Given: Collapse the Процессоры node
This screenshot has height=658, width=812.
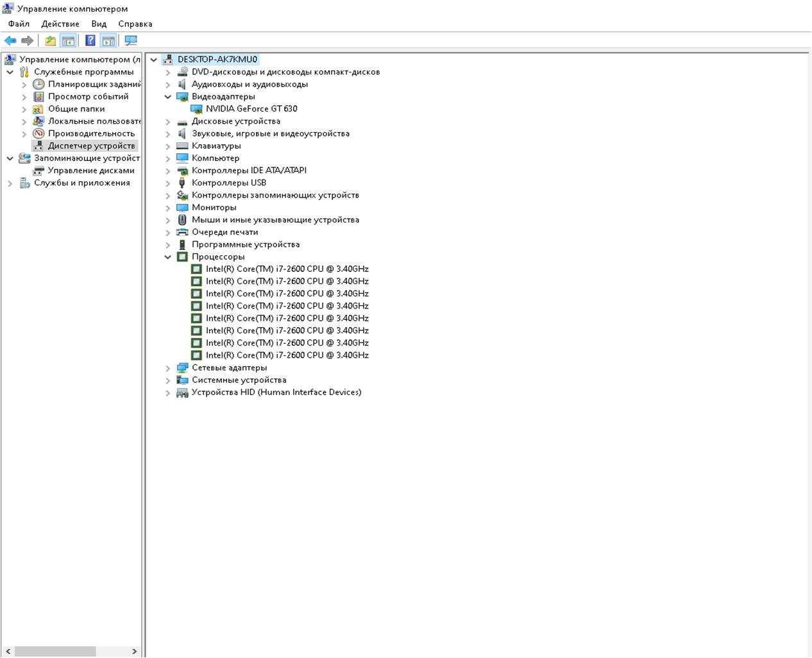Looking at the screenshot, I should [x=168, y=257].
